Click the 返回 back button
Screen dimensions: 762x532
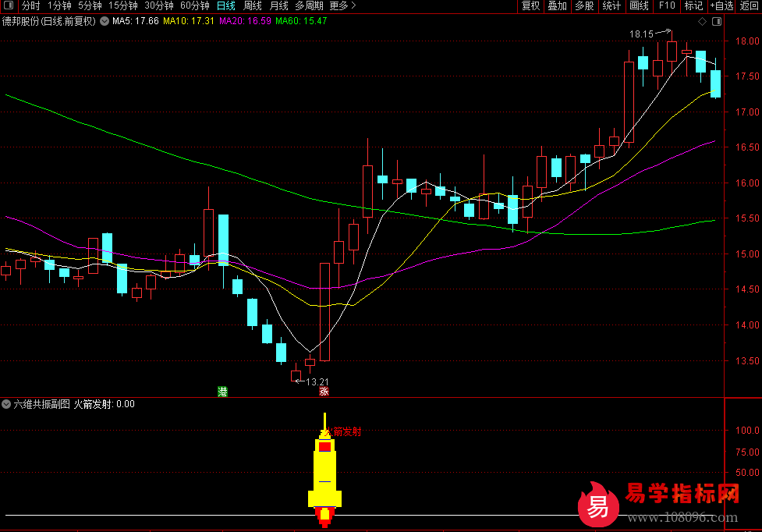(x=749, y=5)
